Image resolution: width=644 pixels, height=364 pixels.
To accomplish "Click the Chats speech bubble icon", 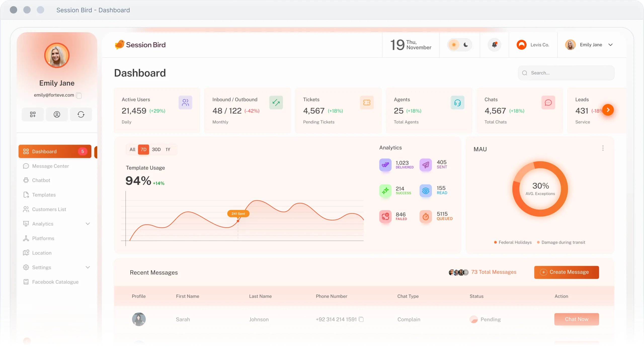I will 548,102.
